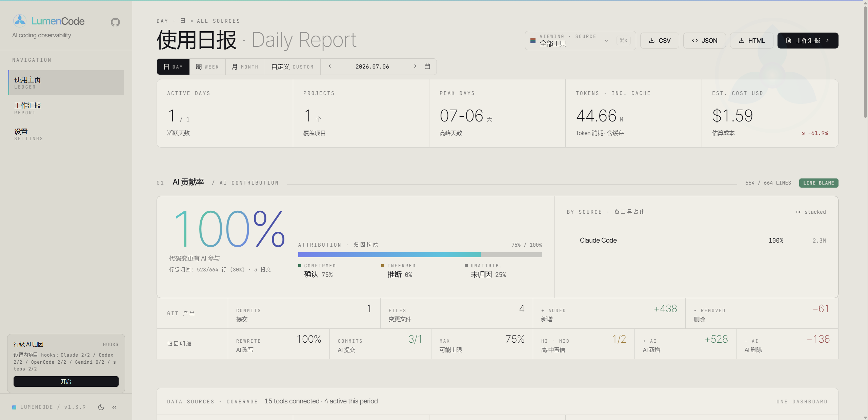The height and width of the screenshot is (420, 868).
Task: Click the −61 removed lines value
Action: click(x=821, y=309)
